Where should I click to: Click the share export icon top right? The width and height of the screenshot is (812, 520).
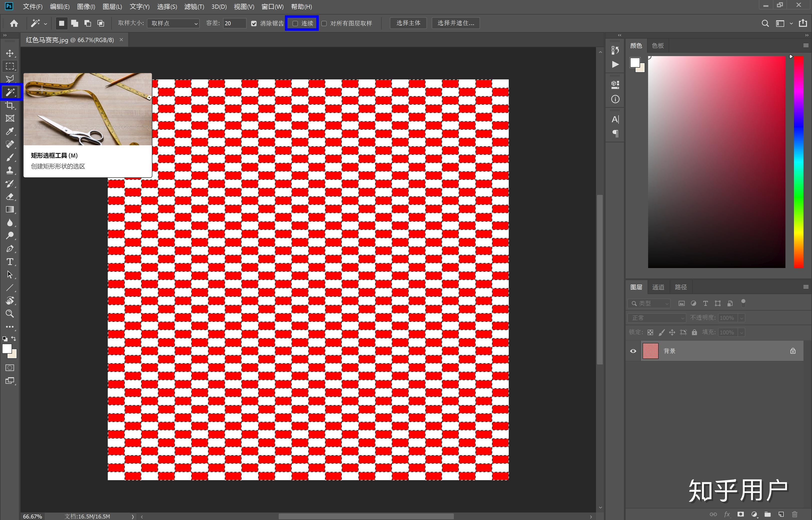coord(803,23)
